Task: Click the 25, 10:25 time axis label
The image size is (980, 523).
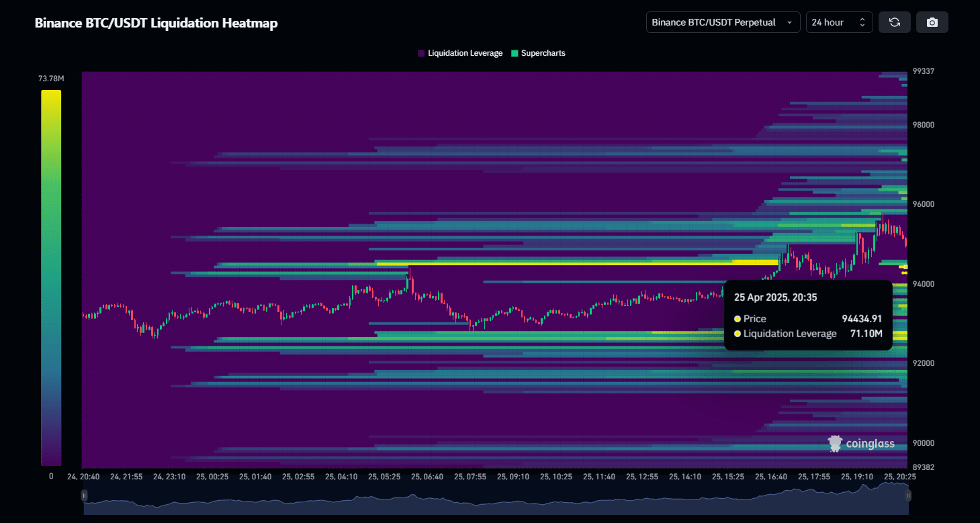Action: click(556, 477)
